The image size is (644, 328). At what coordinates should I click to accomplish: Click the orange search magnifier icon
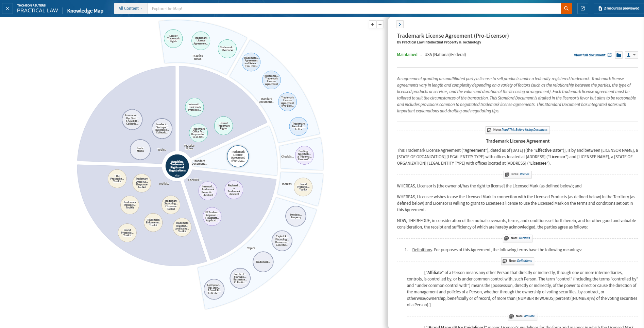click(566, 8)
